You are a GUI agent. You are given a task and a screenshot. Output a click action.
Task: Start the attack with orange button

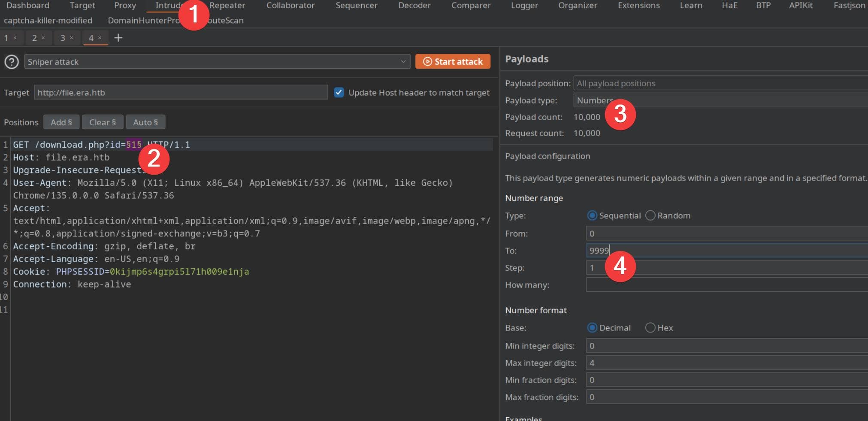(x=453, y=61)
